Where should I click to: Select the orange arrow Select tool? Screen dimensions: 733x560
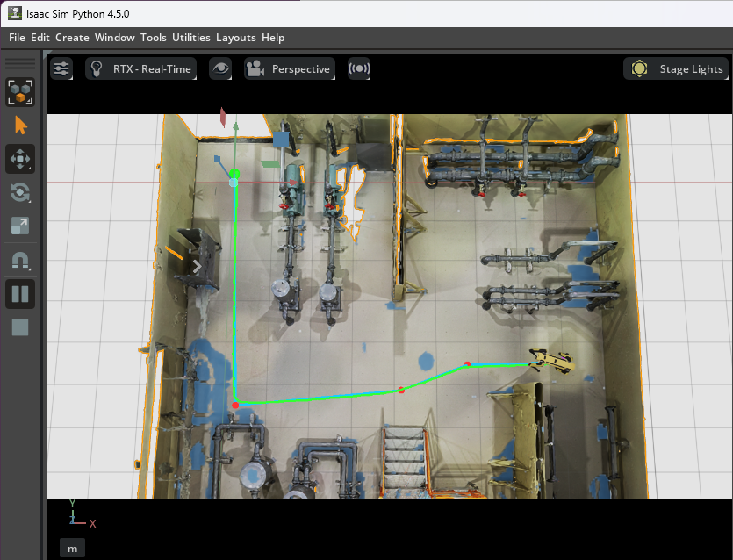20,126
